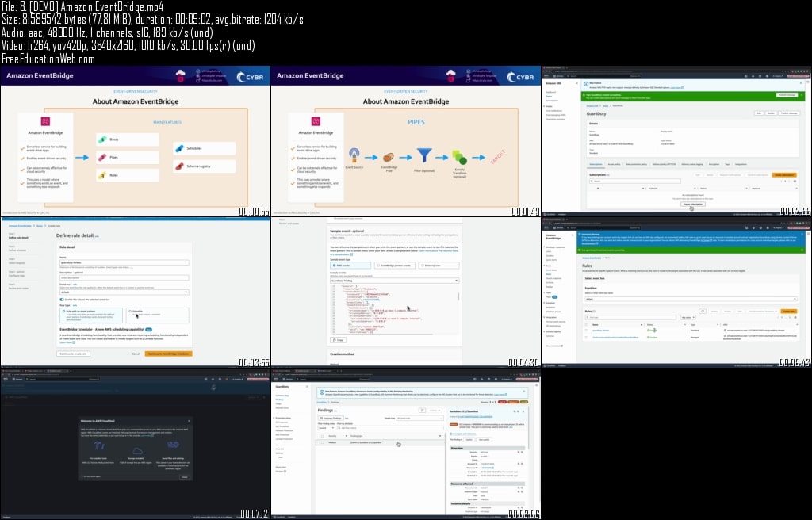Open the Event bus dropdown on the Rules page
The image size is (812, 520).
pos(691,299)
